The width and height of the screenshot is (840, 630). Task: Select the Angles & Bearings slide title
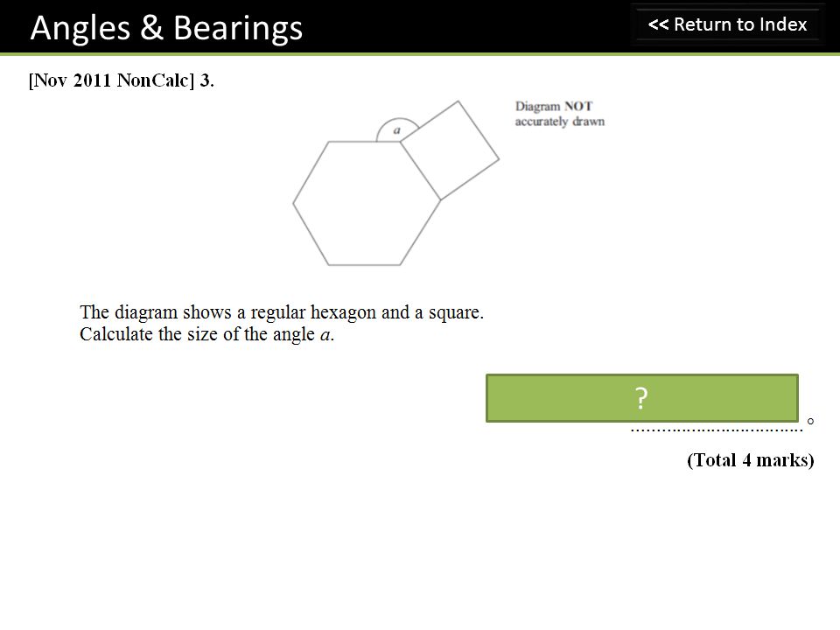[x=166, y=28]
